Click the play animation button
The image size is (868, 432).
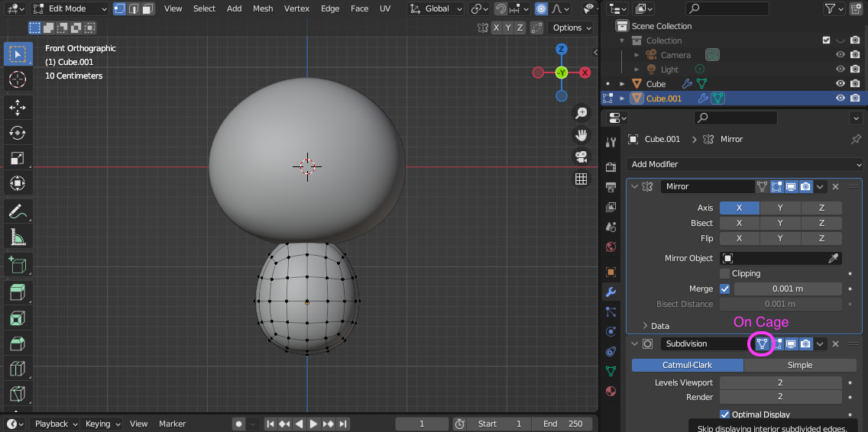point(313,424)
